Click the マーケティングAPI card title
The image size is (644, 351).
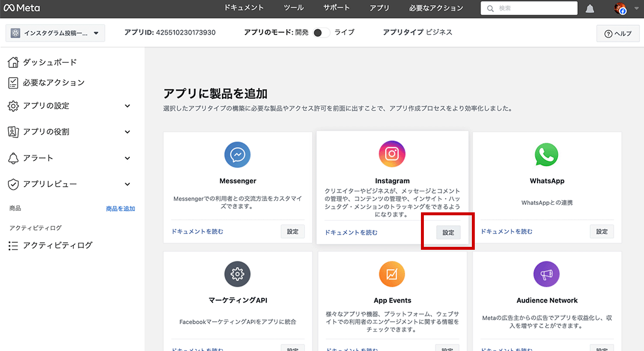pyautogui.click(x=238, y=301)
